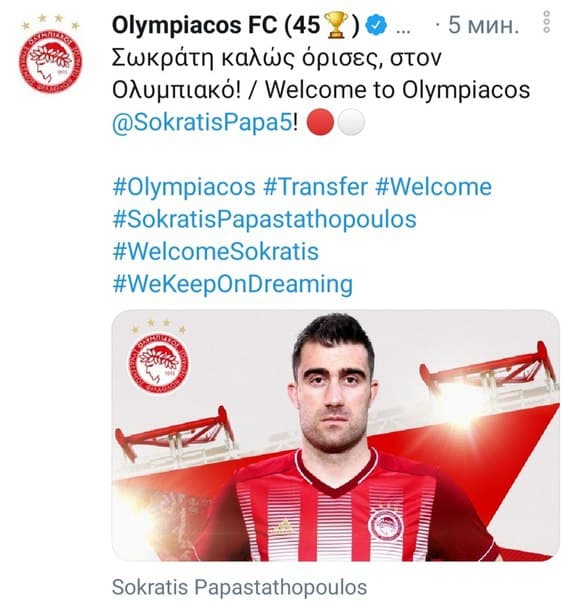The image size is (579, 604).
Task: Click the Greek welcome tweet text
Action: (277, 58)
